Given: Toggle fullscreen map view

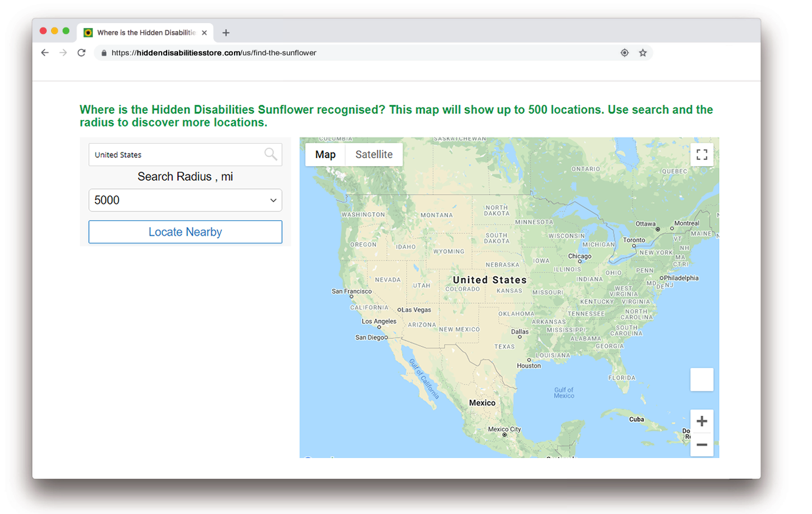Looking at the screenshot, I should coord(702,155).
